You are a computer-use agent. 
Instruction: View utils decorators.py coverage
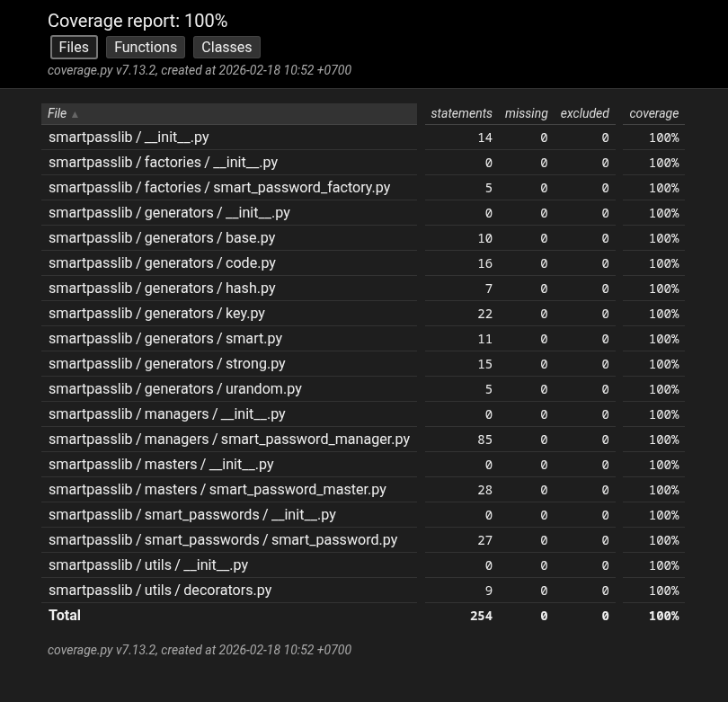coord(160,590)
